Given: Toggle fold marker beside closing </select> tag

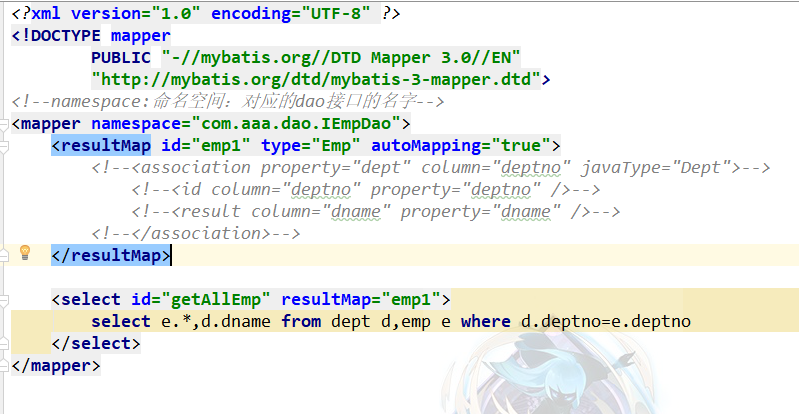Looking at the screenshot, I should 4,343.
